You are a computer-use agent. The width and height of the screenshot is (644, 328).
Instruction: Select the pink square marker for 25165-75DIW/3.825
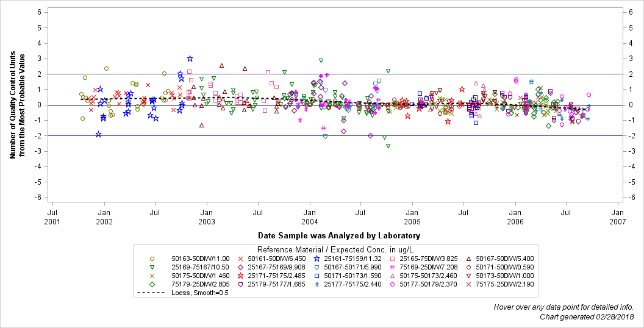click(393, 258)
